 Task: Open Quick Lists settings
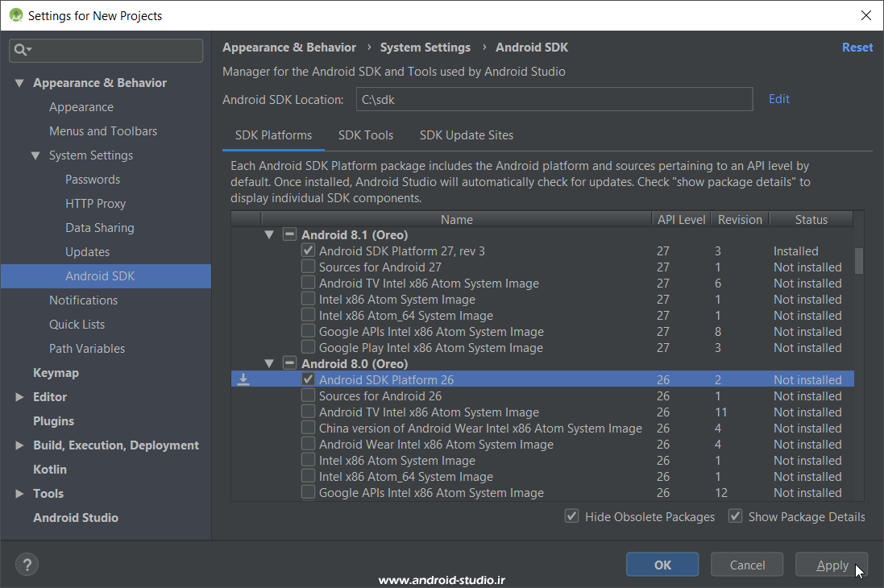(77, 325)
